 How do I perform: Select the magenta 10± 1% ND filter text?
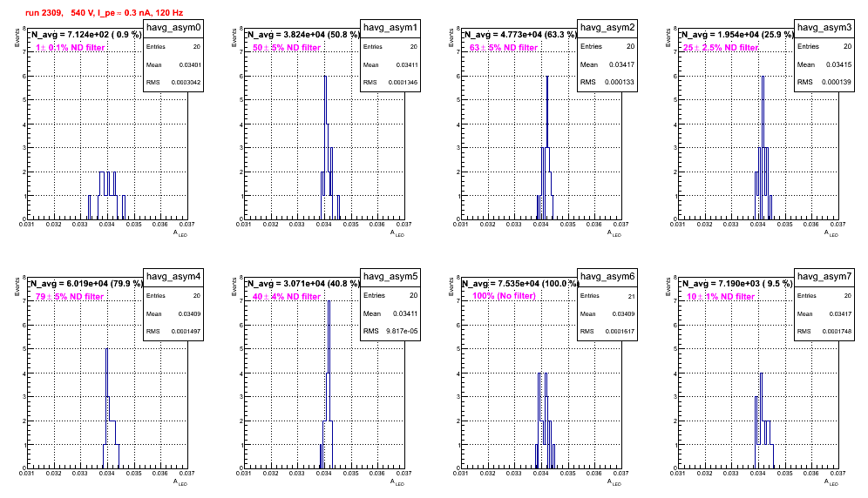[x=721, y=297]
